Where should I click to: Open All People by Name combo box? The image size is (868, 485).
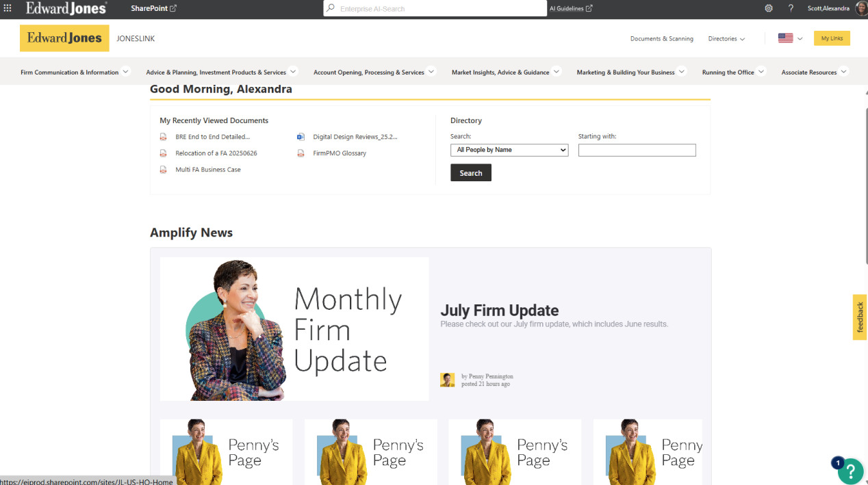(x=509, y=150)
